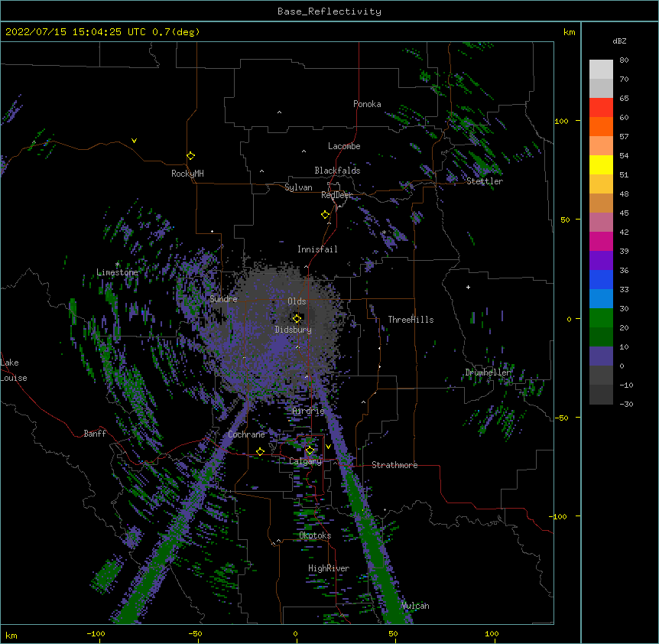Click the Didsbury city label
659x644 pixels.
pyautogui.click(x=294, y=330)
